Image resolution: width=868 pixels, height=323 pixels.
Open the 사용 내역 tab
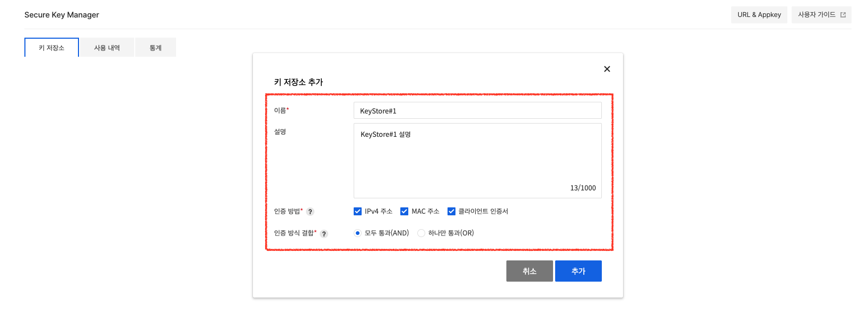click(x=107, y=48)
